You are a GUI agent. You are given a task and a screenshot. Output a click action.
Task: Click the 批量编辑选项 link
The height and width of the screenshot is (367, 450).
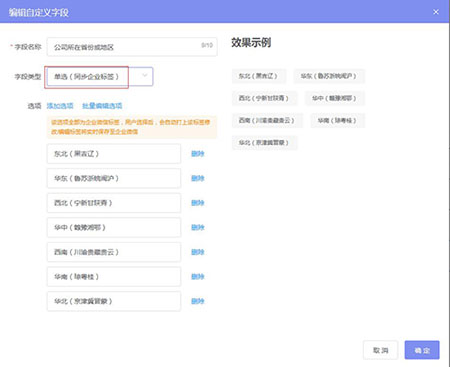pyautogui.click(x=102, y=106)
